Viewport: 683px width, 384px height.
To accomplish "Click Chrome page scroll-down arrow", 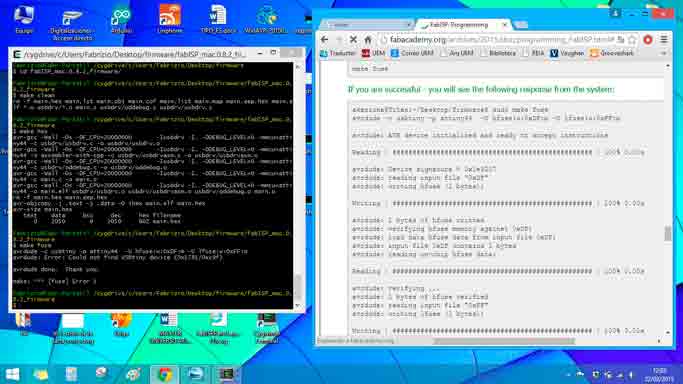I will point(667,332).
